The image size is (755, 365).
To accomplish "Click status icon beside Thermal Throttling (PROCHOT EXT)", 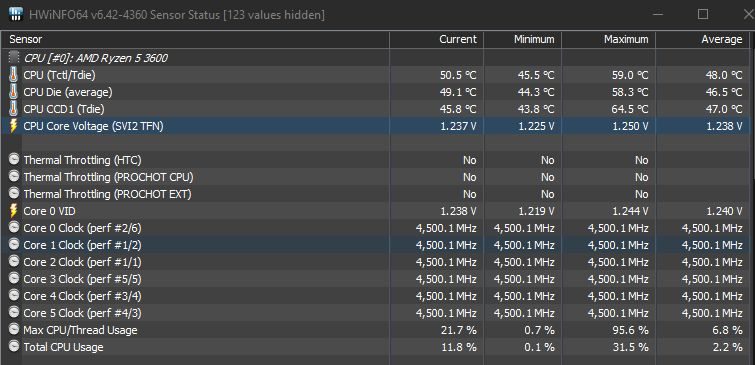I will point(14,194).
